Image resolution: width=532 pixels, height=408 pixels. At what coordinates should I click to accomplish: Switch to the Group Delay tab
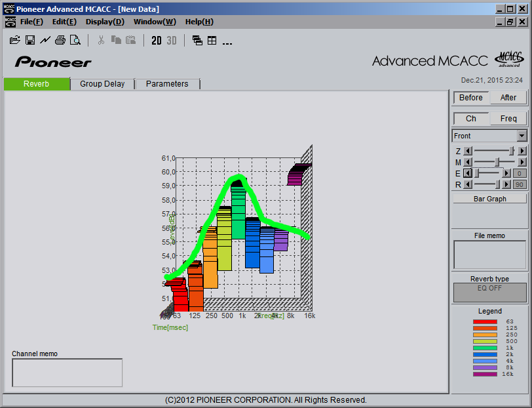pos(102,84)
